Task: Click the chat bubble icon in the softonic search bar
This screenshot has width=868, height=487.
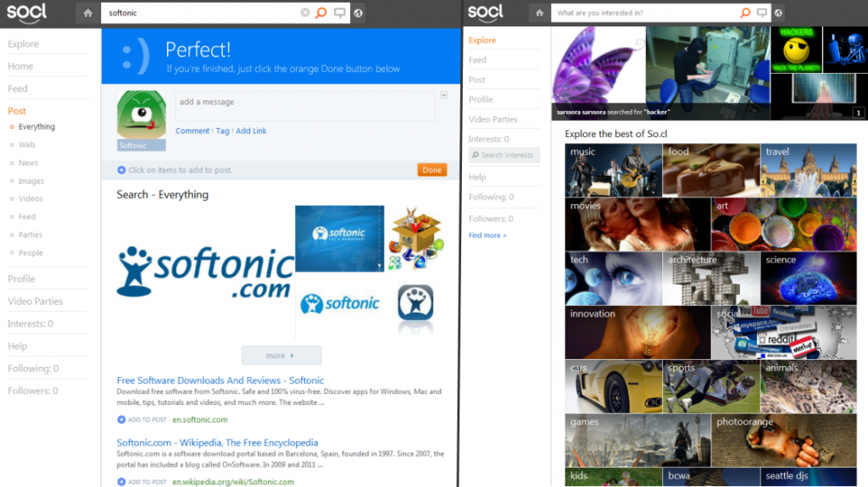Action: coord(339,13)
